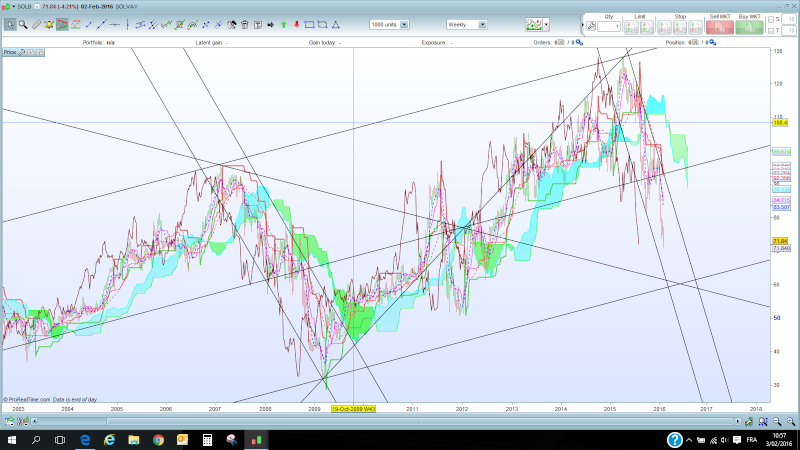Choose the parallel channel tool

140,24
